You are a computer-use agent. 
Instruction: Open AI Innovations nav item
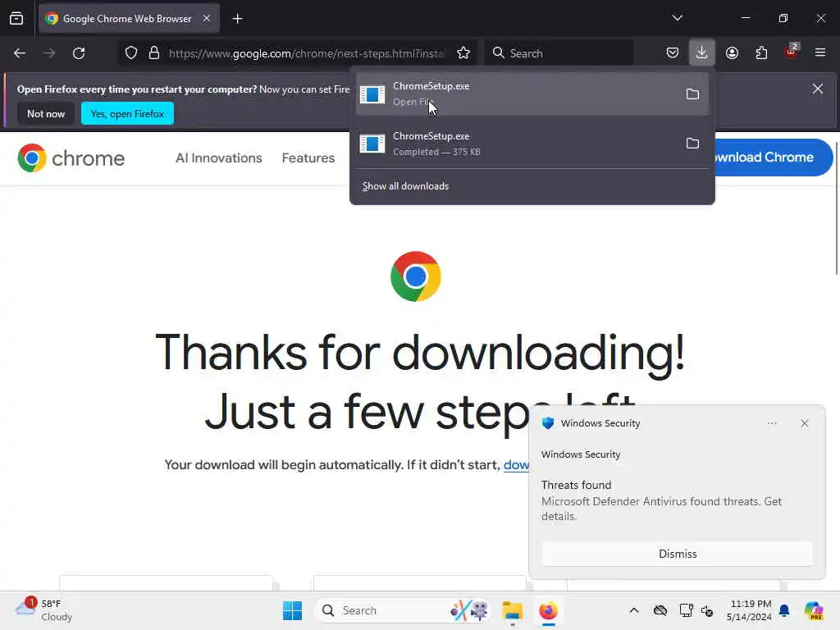218,158
